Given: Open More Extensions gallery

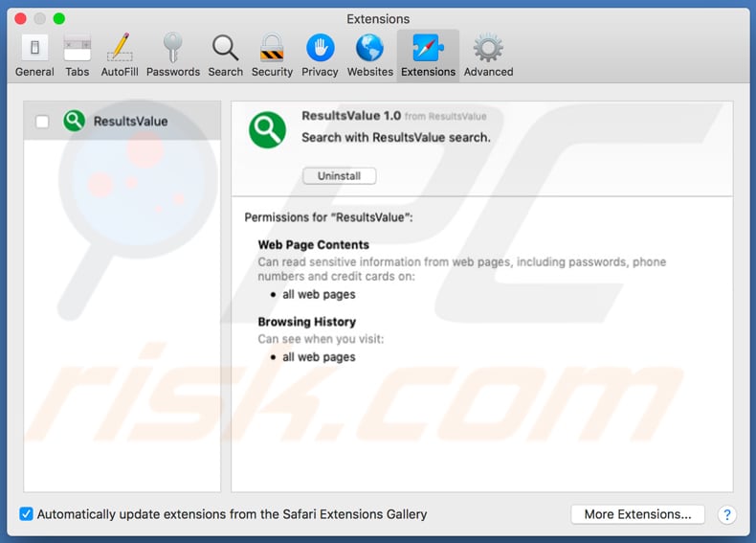Looking at the screenshot, I should pos(637,514).
